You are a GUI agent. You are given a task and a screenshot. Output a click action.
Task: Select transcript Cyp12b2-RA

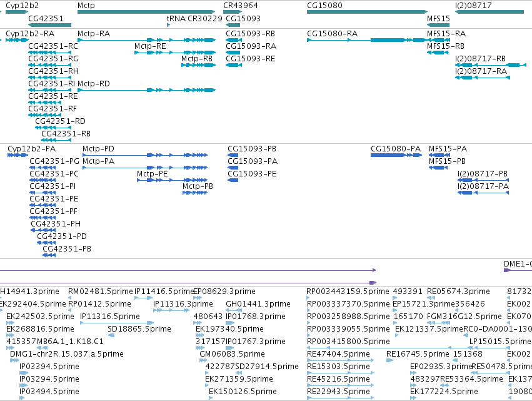click(x=30, y=34)
